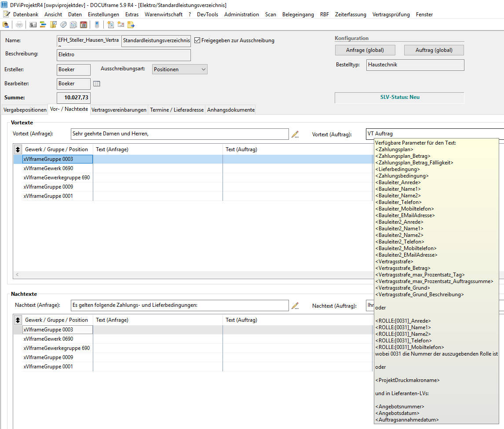Click the Auftrag (global) button
504x429 pixels.
point(434,50)
